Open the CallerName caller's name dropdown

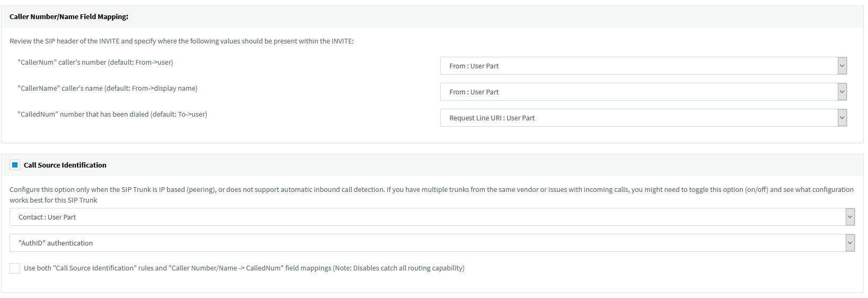pos(639,92)
